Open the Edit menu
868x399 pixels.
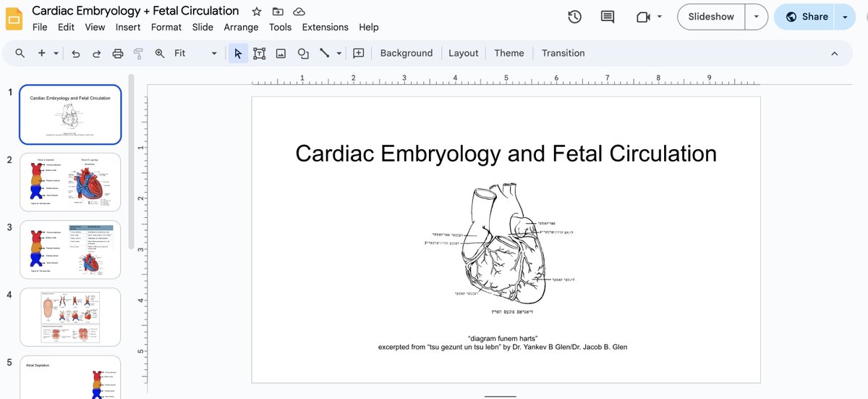pos(66,27)
